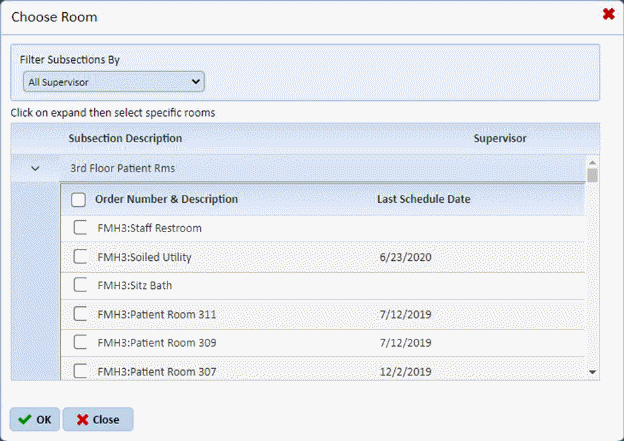Click the Supervisor column header
624x441 pixels.
click(500, 138)
